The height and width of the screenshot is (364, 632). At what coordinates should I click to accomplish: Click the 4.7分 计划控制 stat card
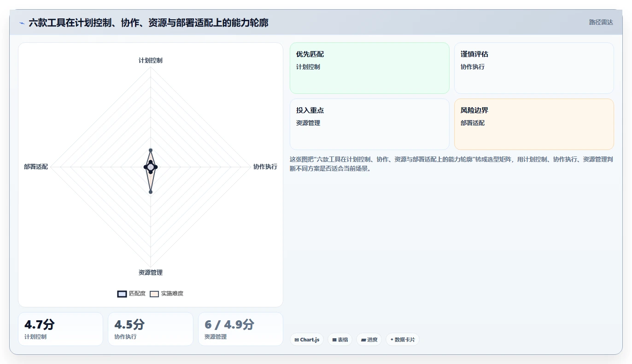click(x=60, y=329)
